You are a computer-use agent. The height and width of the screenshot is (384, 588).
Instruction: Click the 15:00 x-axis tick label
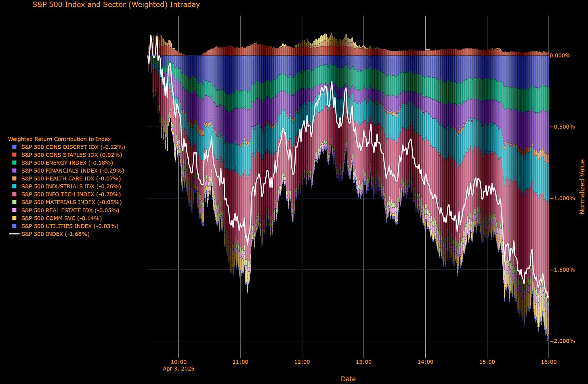pos(487,362)
